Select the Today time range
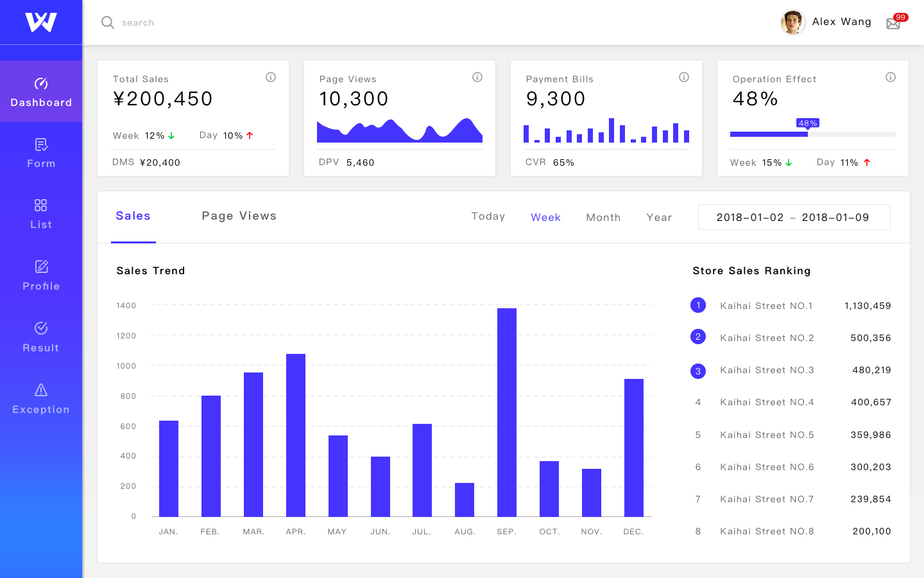 click(488, 216)
